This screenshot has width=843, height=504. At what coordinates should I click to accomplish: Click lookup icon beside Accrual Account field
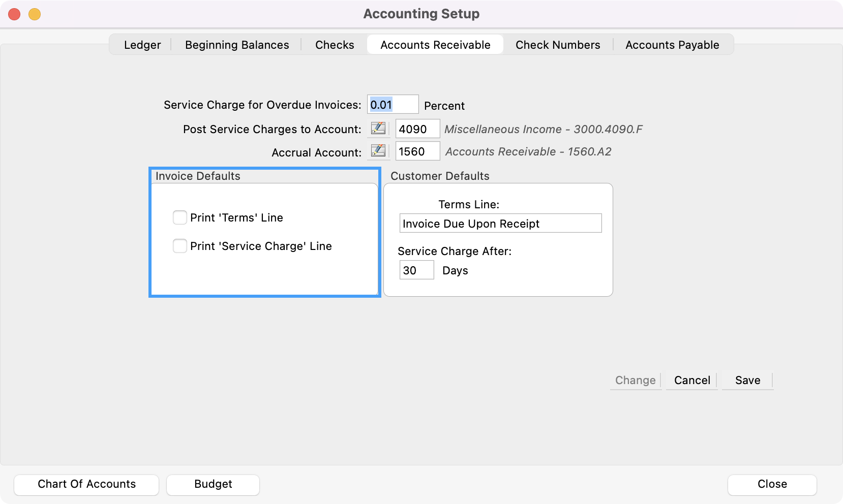pos(378,151)
